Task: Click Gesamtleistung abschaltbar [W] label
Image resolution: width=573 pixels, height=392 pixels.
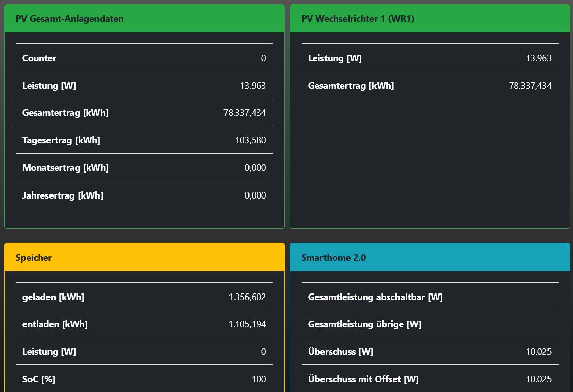Action: tap(375, 297)
